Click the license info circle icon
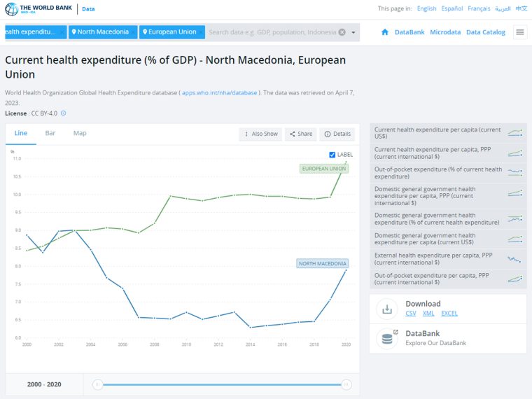This screenshot has height=399, width=532. point(64,113)
